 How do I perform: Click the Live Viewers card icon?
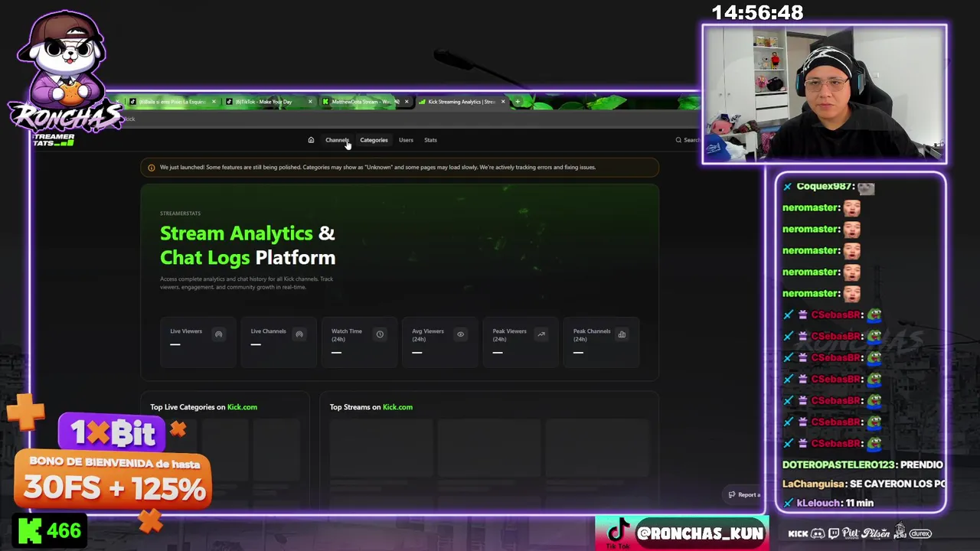coord(219,334)
